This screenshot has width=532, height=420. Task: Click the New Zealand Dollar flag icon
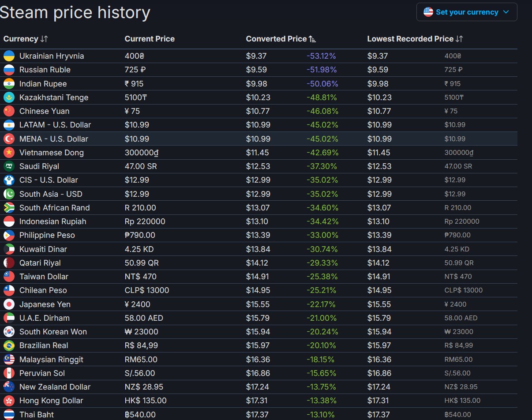pyautogui.click(x=9, y=387)
